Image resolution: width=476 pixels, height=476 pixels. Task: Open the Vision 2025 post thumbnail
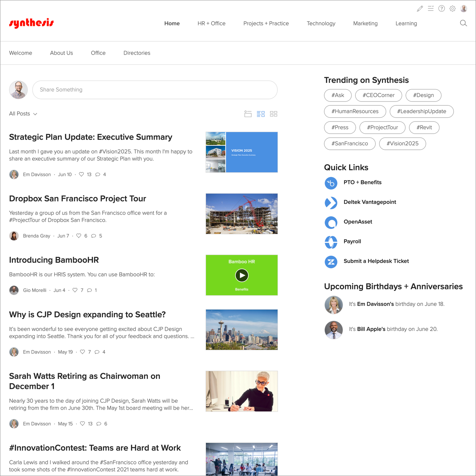click(241, 152)
